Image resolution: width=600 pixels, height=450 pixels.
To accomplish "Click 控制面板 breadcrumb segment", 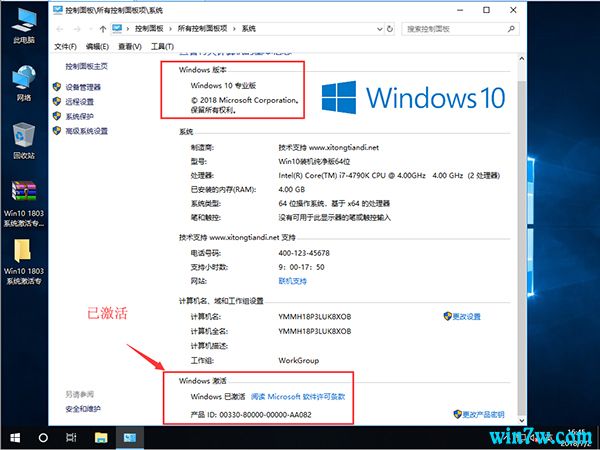I will [x=149, y=29].
